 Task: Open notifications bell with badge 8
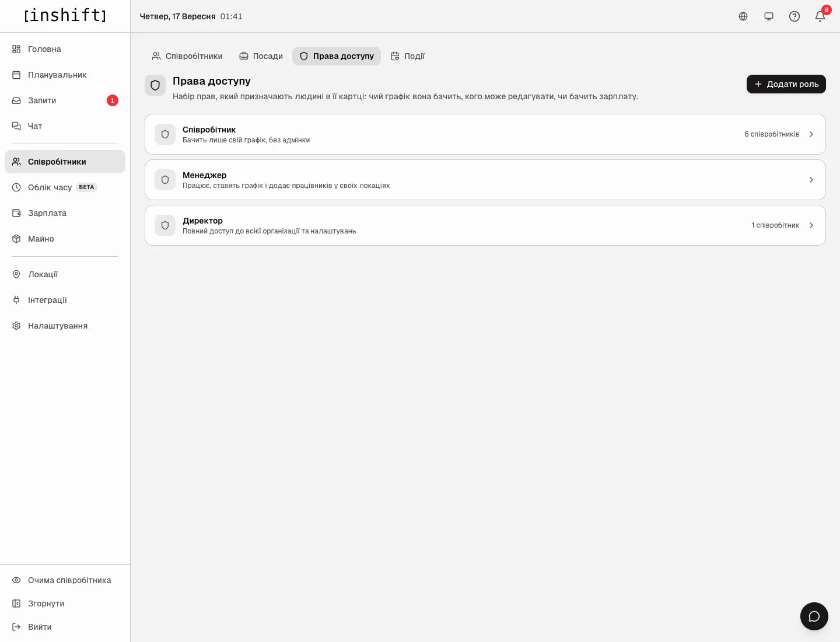pyautogui.click(x=820, y=16)
